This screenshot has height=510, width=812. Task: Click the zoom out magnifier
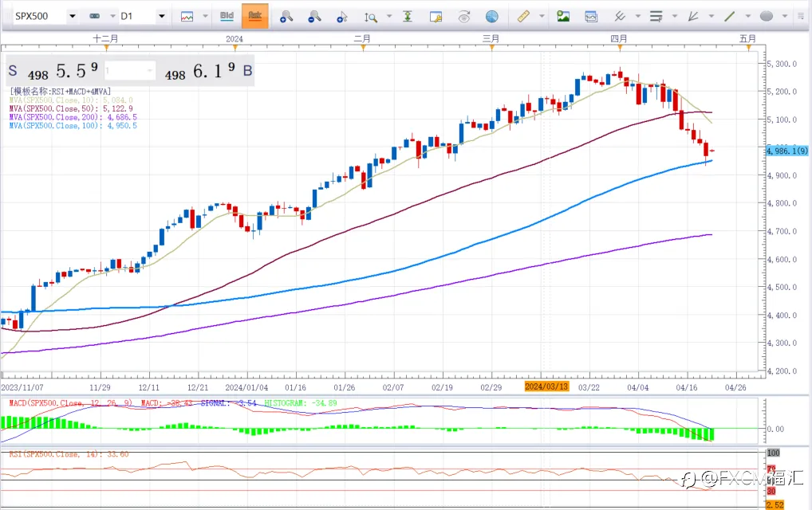[x=313, y=17]
